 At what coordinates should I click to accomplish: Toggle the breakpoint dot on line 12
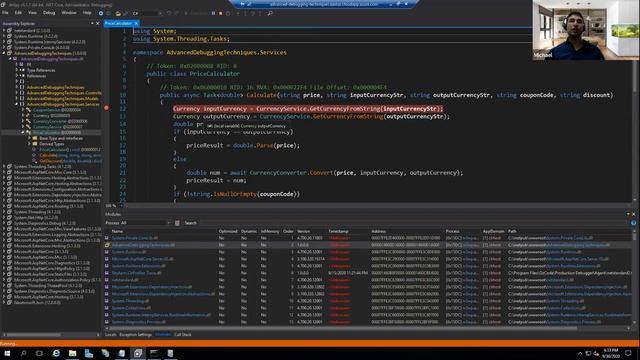106,108
